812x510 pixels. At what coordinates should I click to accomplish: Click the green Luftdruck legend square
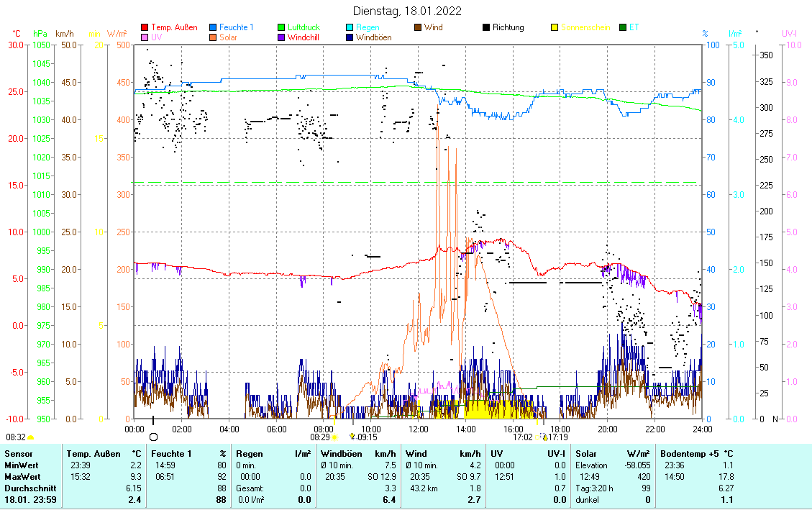pyautogui.click(x=281, y=28)
